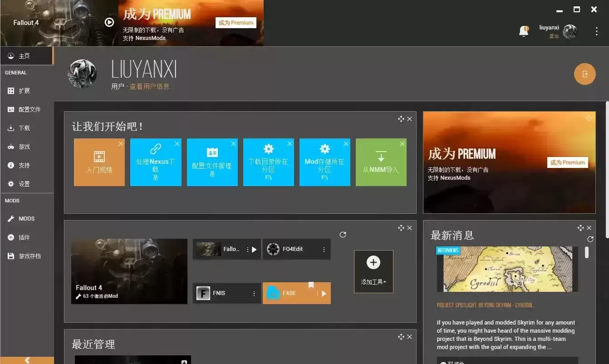Open the three-dot menu in the top bar
609x364 pixels.
click(x=596, y=31)
